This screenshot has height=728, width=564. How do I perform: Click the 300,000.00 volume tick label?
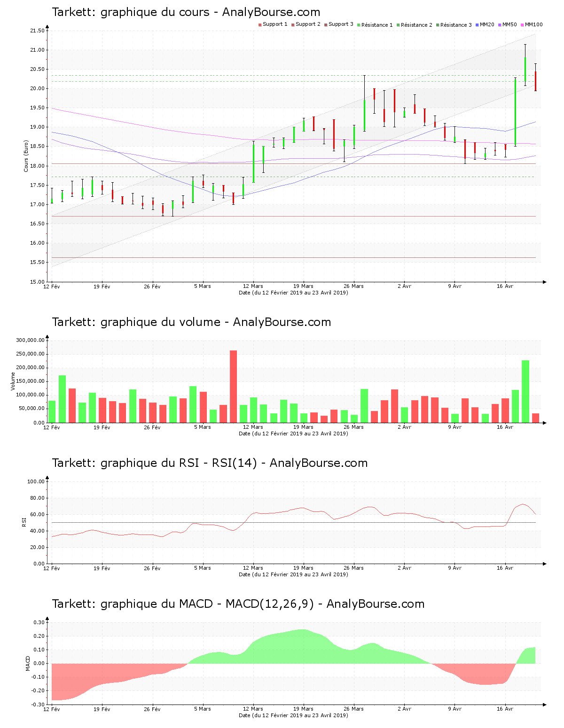(x=30, y=341)
